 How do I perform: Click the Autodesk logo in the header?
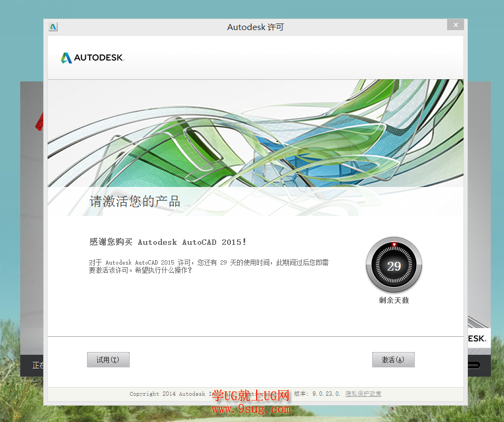pyautogui.click(x=92, y=58)
